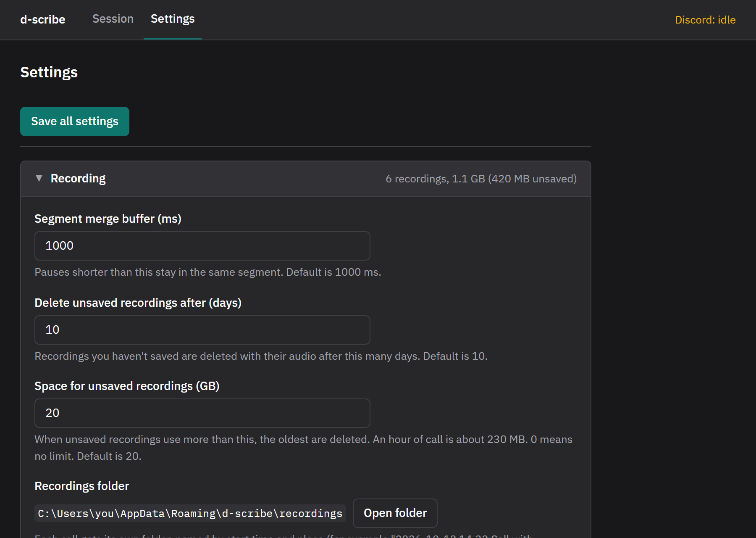Click the '6 recordings, 1.1 GB' summary
This screenshot has height=538, width=756.
(x=481, y=179)
